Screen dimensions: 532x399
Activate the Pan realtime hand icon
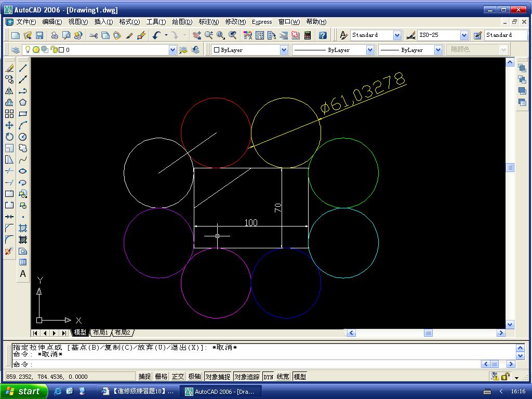point(196,35)
